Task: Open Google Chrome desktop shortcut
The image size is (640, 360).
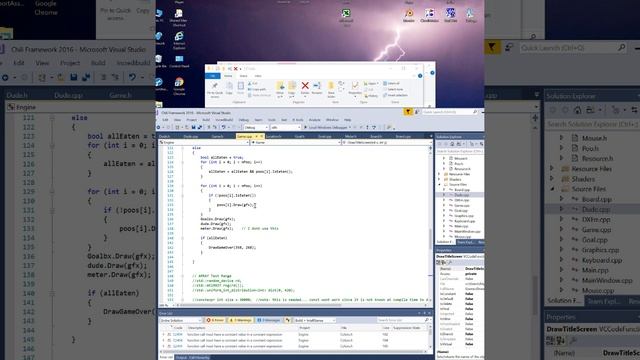Action: click(x=179, y=86)
